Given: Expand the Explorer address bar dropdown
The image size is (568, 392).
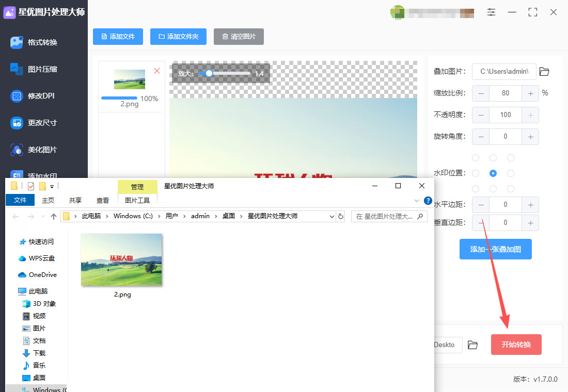Looking at the screenshot, I should click(x=332, y=217).
